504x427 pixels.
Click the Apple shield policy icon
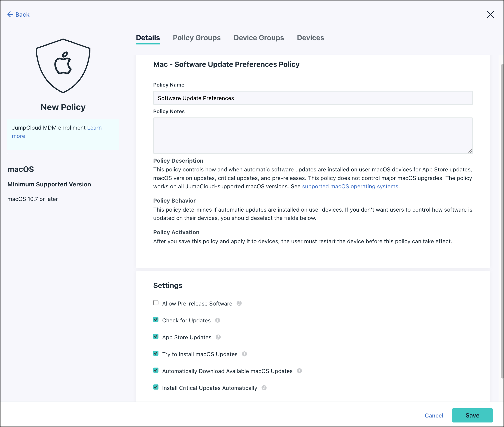(x=63, y=66)
